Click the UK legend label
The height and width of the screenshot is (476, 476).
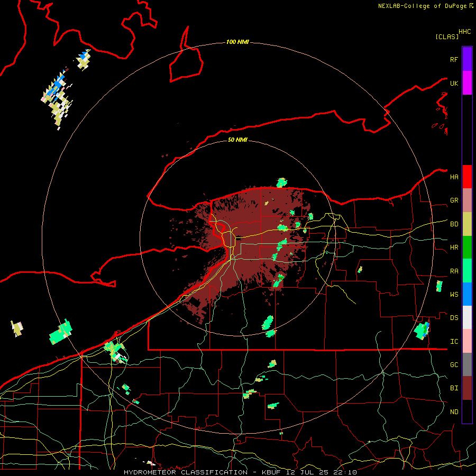pos(454,83)
